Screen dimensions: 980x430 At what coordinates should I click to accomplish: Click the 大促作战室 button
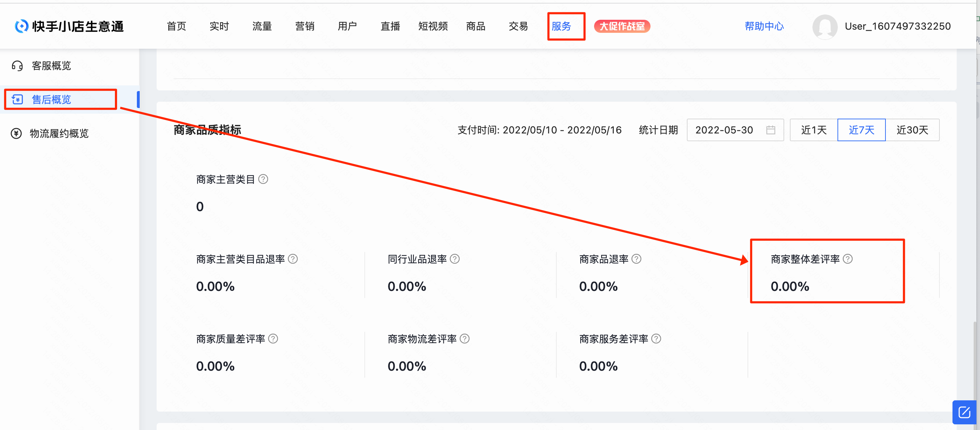coord(622,26)
